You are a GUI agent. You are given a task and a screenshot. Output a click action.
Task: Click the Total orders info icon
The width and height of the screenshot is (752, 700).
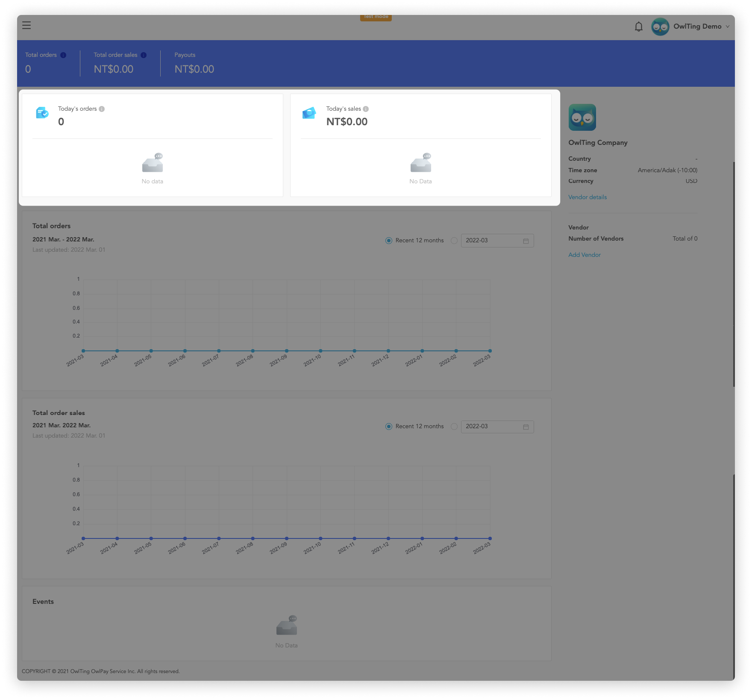[63, 55]
